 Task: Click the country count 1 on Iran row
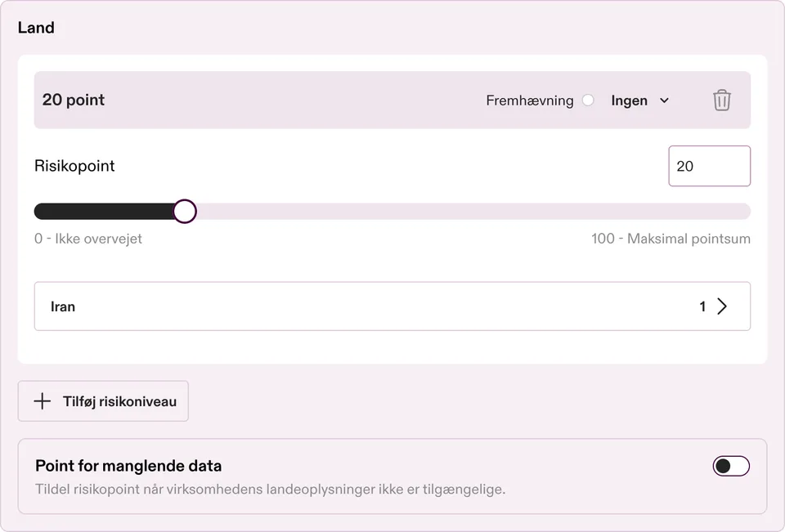(x=702, y=306)
